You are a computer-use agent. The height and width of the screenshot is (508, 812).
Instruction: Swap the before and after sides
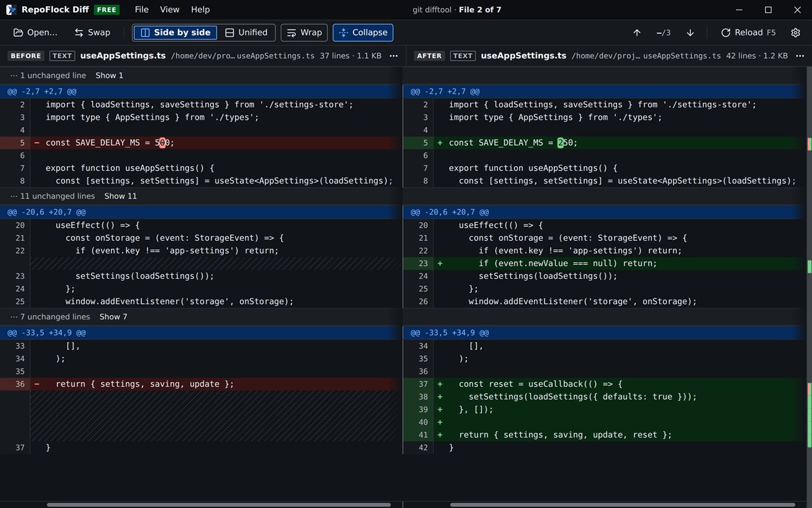pyautogui.click(x=92, y=32)
